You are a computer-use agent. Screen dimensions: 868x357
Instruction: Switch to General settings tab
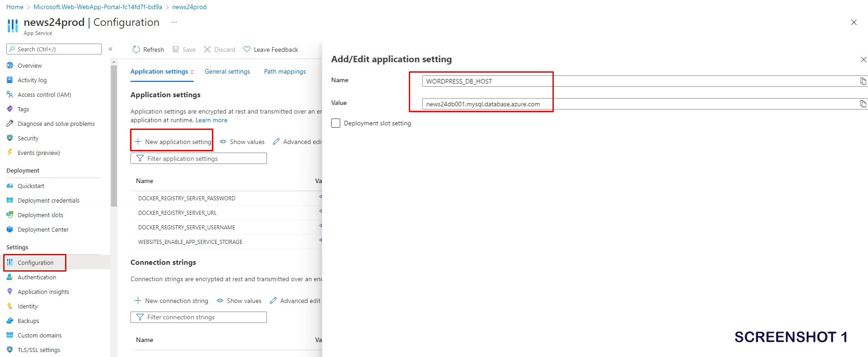coord(227,72)
